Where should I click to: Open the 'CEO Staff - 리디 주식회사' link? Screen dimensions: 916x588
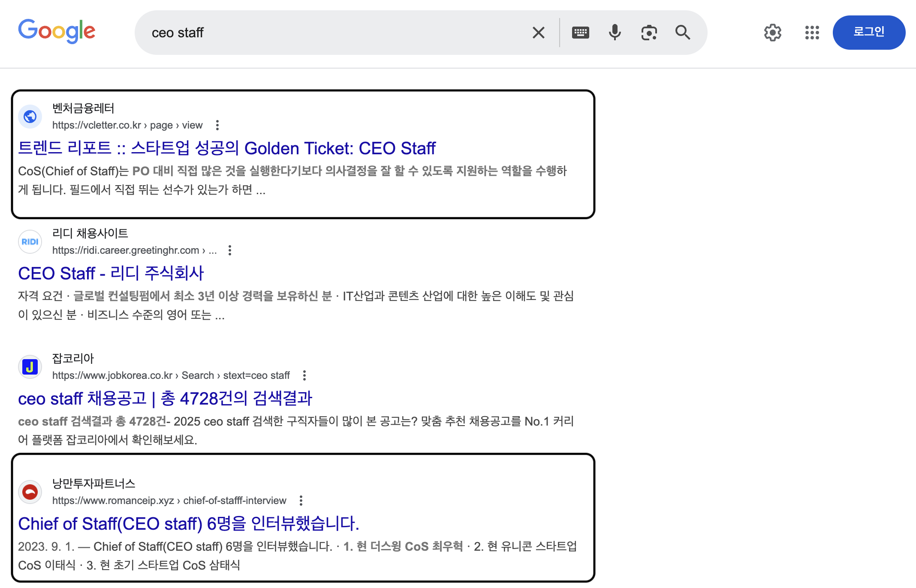pyautogui.click(x=111, y=273)
